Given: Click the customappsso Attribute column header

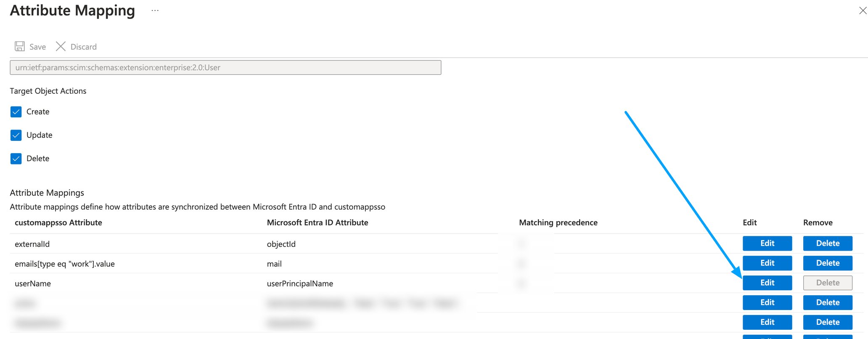Looking at the screenshot, I should (58, 222).
